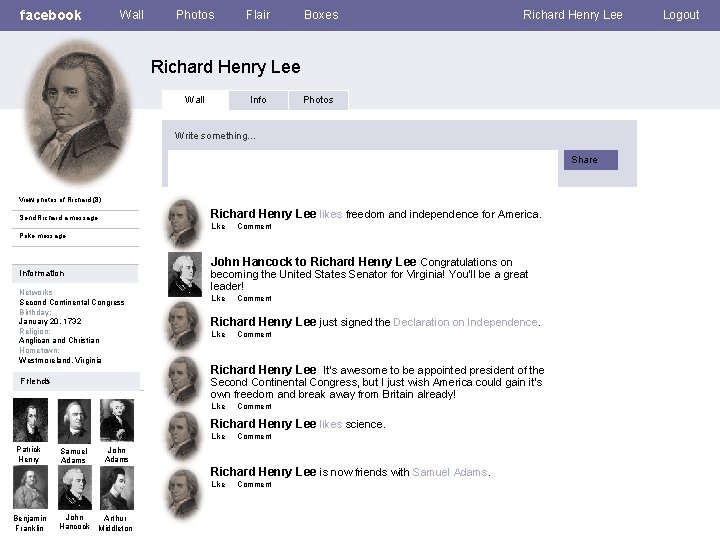Open Declaration on Independence link
Image resolution: width=720 pixels, height=540 pixels.
click(x=465, y=322)
